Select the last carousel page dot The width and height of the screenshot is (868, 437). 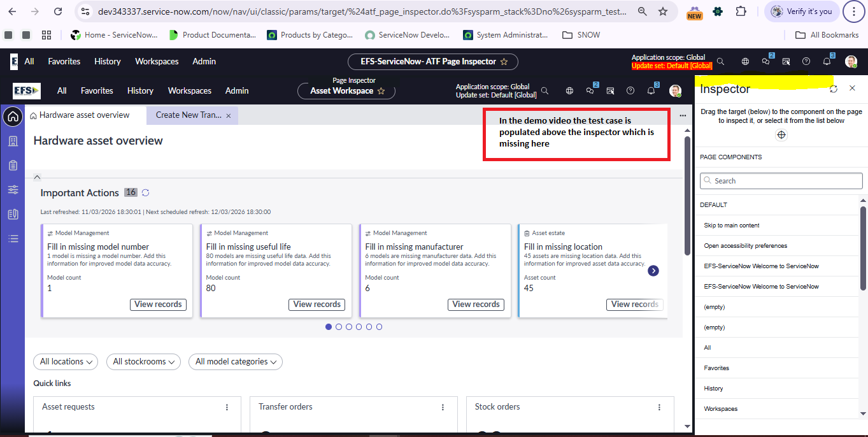point(379,327)
